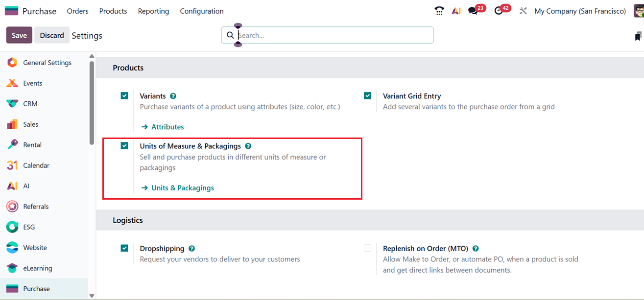Open the AI assistant from the top bar
644x300 pixels.
point(456,10)
